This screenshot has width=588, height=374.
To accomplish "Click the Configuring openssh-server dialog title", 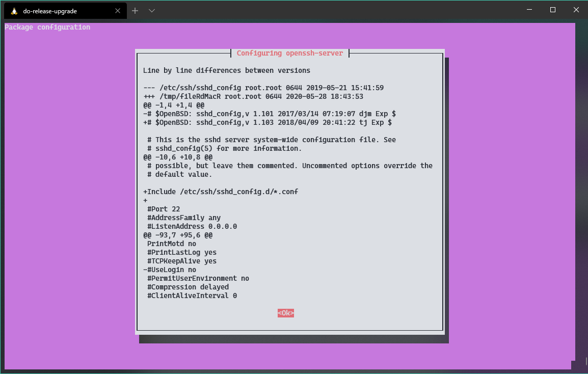I will click(289, 53).
